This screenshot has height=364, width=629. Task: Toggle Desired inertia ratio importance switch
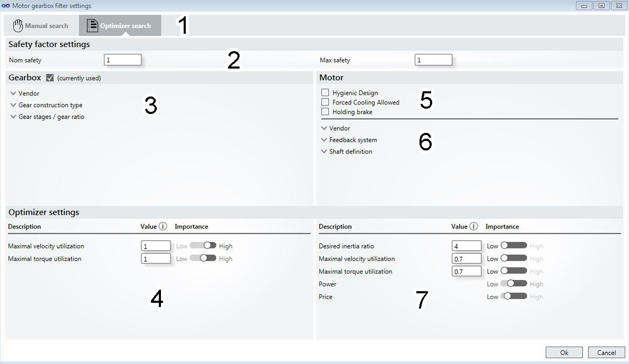[x=514, y=246]
